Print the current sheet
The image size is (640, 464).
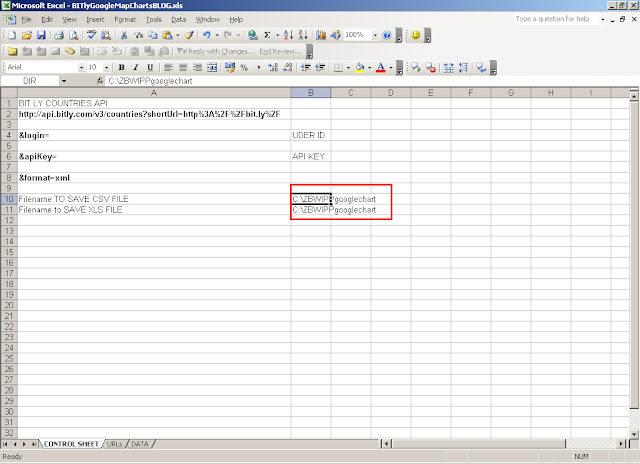click(x=59, y=35)
